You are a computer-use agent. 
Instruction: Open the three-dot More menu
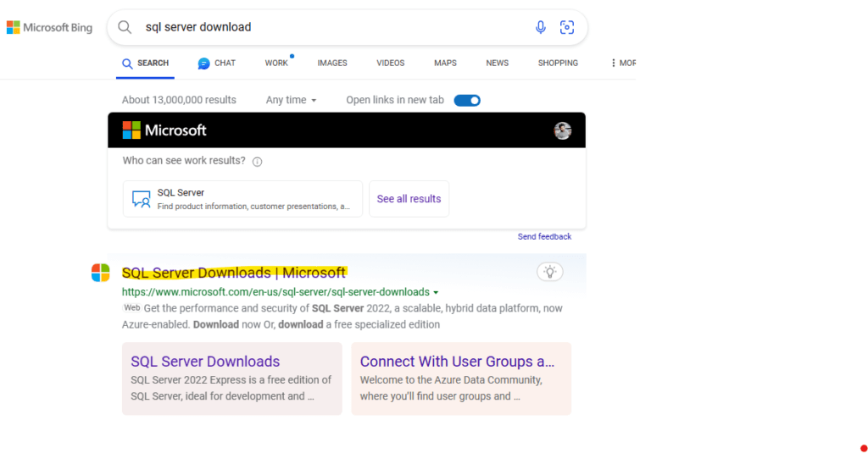623,63
